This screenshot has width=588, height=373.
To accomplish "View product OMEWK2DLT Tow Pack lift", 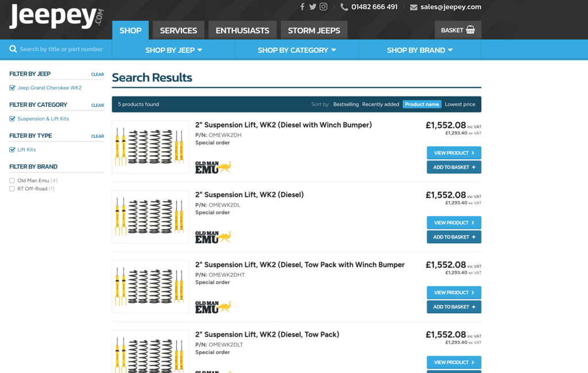I will (x=454, y=362).
